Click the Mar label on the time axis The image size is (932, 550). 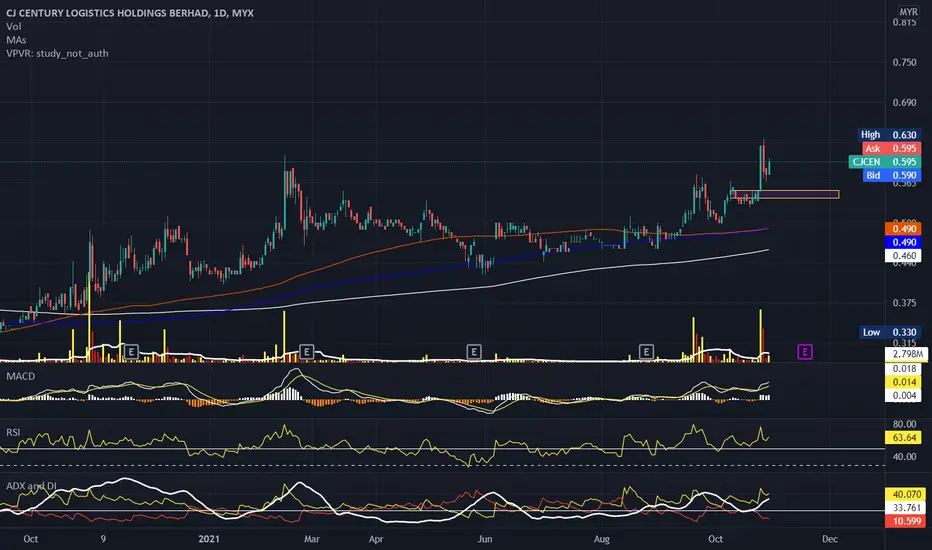click(311, 539)
